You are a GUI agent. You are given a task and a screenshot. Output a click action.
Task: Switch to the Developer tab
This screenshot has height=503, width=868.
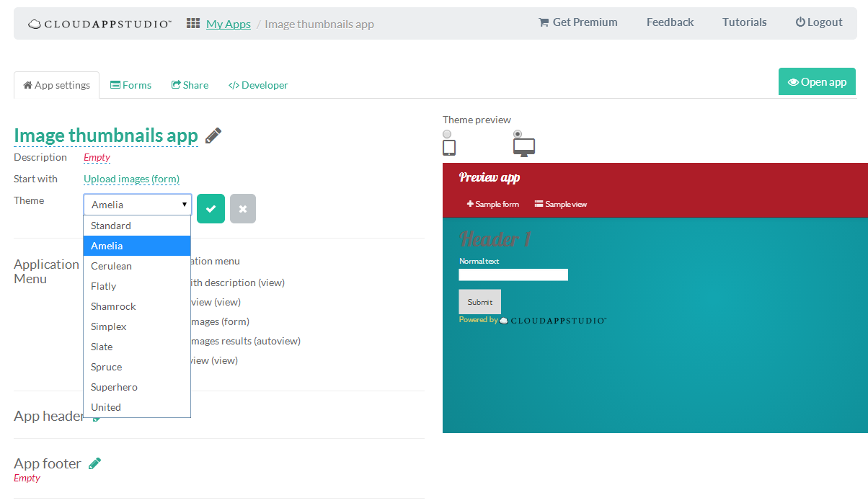pos(258,84)
